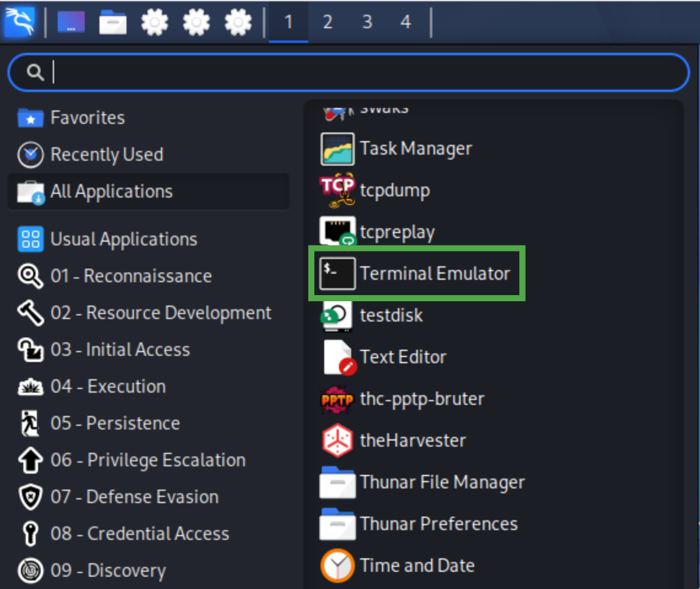The image size is (700, 589).
Task: Launch Thunar File Manager from the list
Action: [493, 482]
